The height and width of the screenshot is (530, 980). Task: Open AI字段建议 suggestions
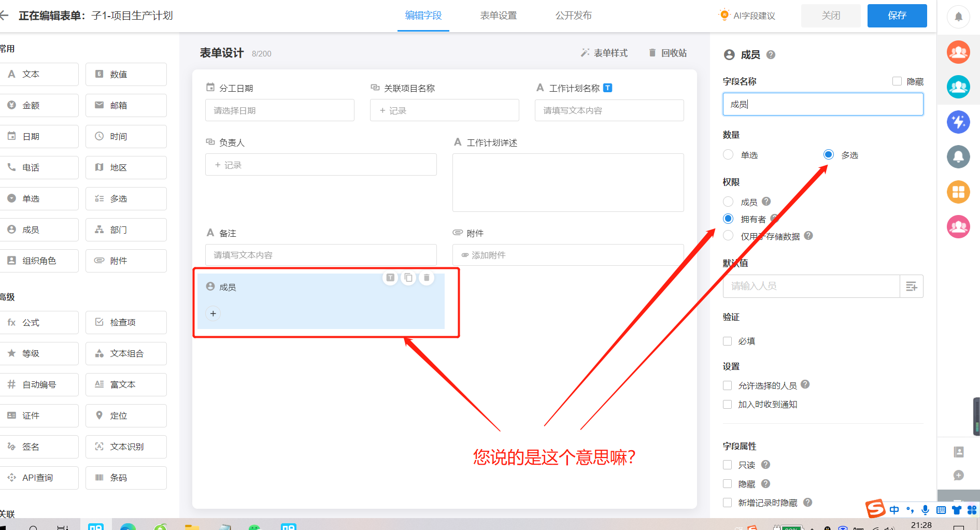tap(746, 15)
